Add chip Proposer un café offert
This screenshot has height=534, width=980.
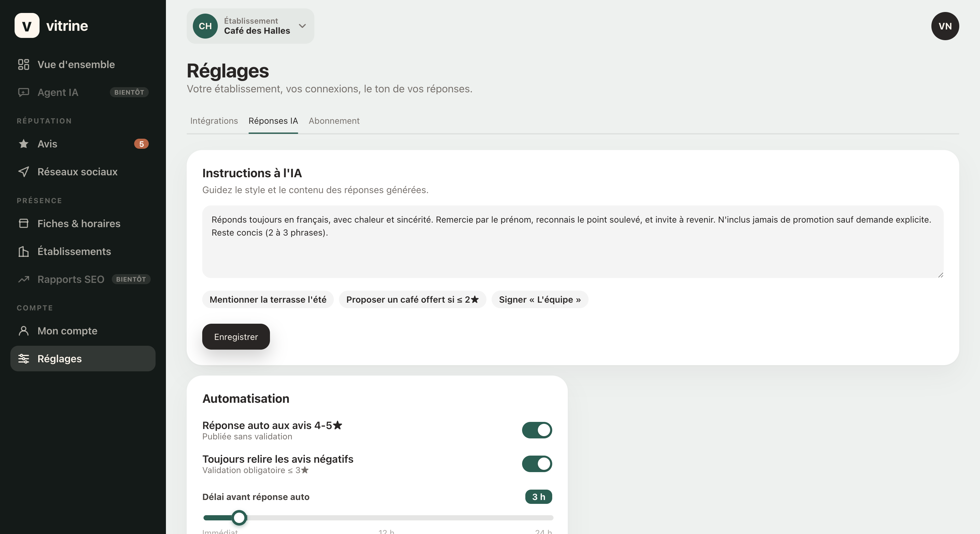[x=413, y=299]
